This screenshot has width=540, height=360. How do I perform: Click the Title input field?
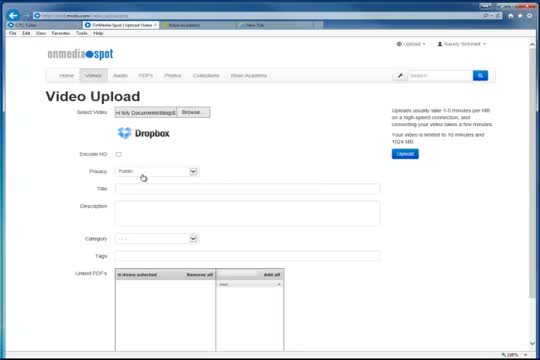tap(248, 188)
